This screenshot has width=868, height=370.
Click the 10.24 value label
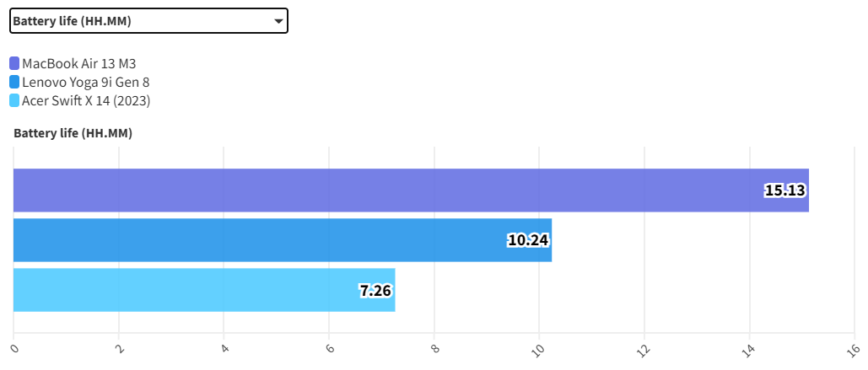click(x=528, y=240)
